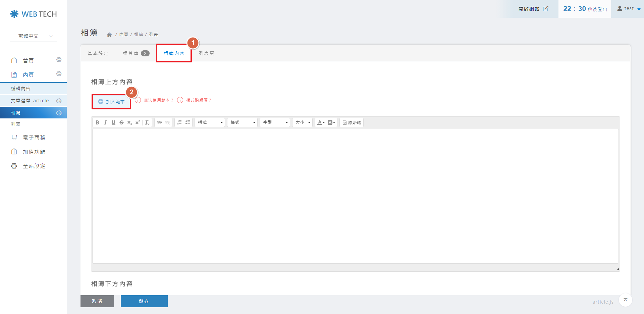Expand the 繁體中文 language selector
Viewport: 644px width, 314px height.
tap(34, 36)
